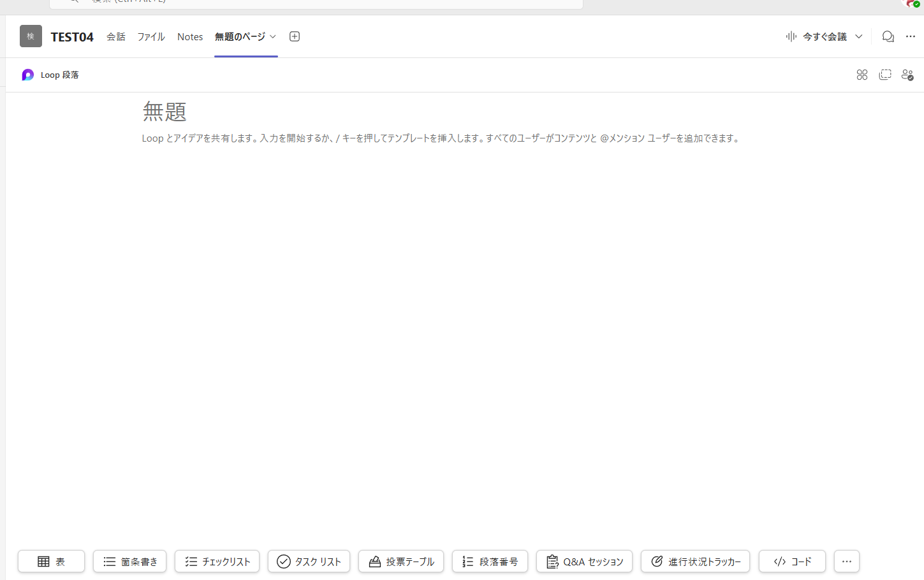Open the Loop components grid icon
Viewport: 924px width, 580px height.
862,75
